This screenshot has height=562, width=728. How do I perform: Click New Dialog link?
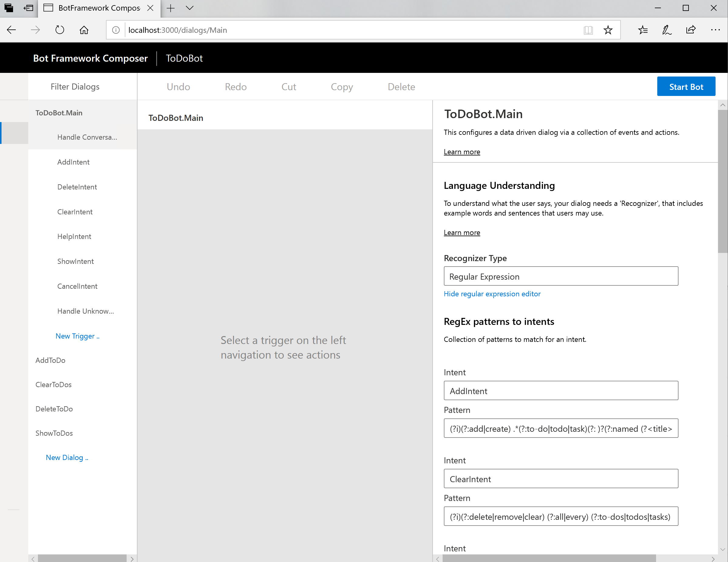tap(67, 457)
